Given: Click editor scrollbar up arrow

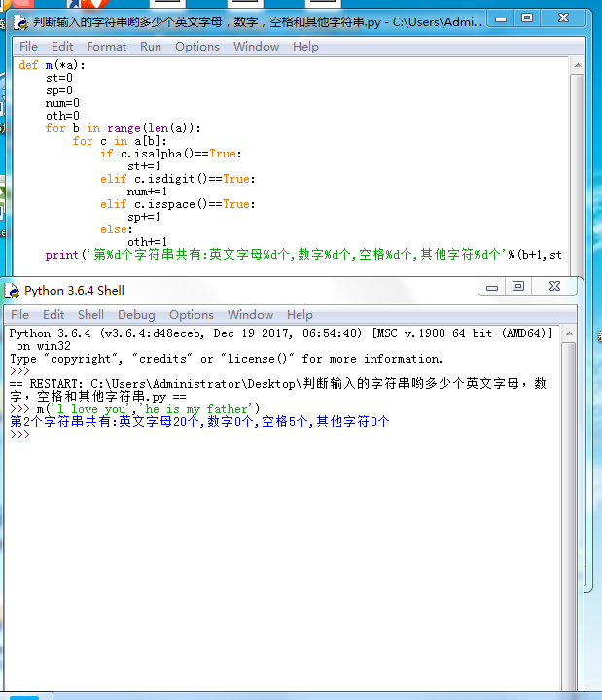Looking at the screenshot, I should pyautogui.click(x=578, y=66).
